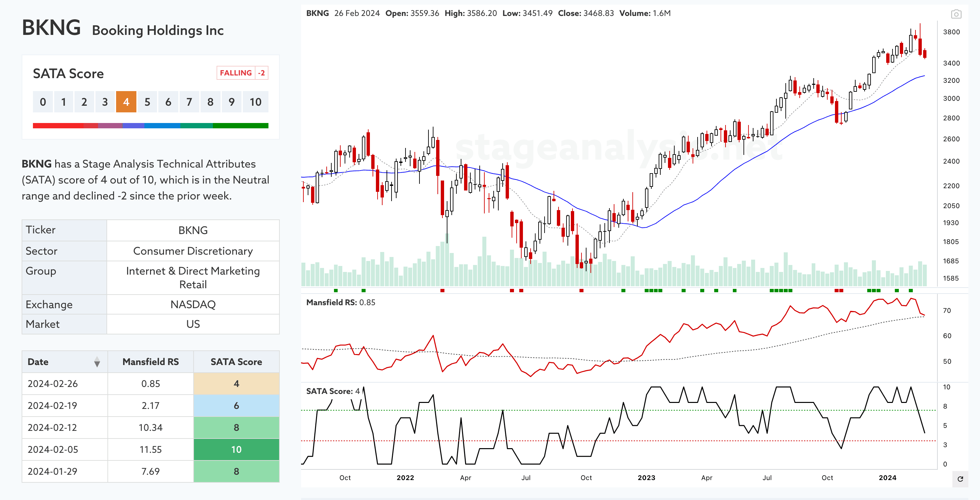Select SATA score box 6

tap(168, 102)
